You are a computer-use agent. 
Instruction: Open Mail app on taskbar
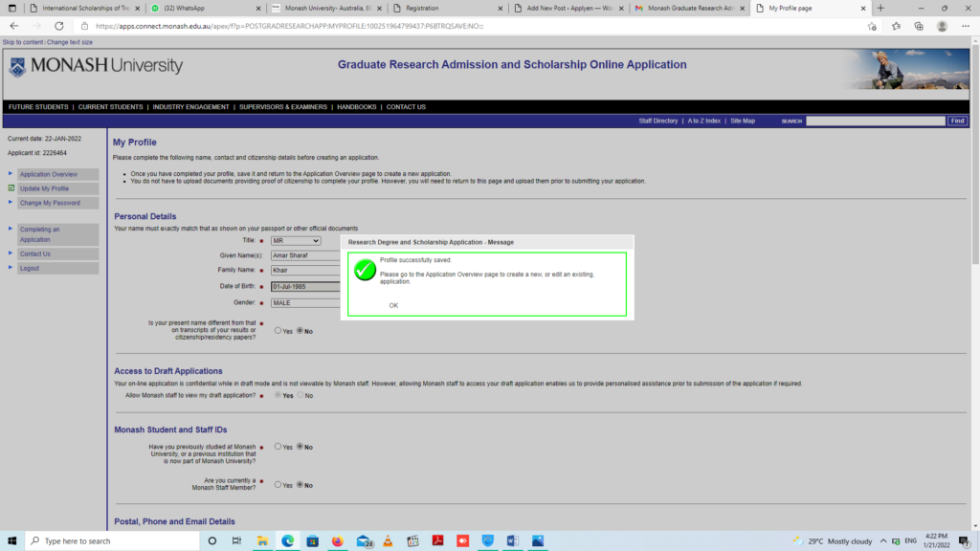(364, 541)
